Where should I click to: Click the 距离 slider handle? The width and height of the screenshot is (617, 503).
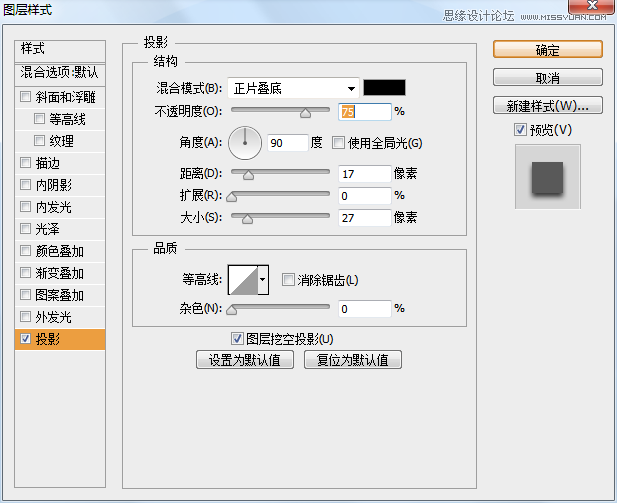(x=248, y=175)
